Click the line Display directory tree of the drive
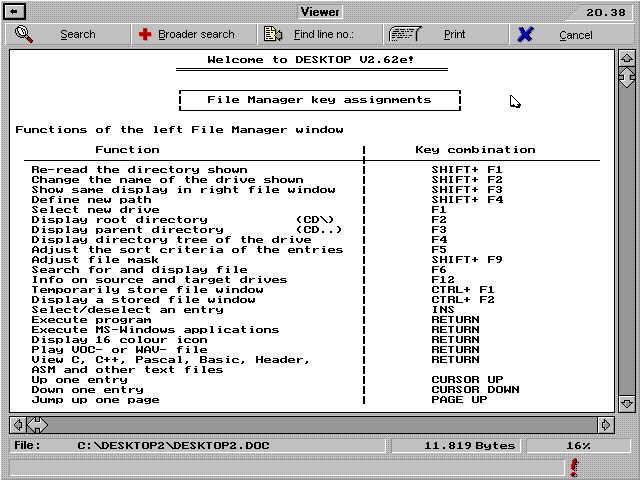Screen dimensions: 640x480 coord(171,240)
